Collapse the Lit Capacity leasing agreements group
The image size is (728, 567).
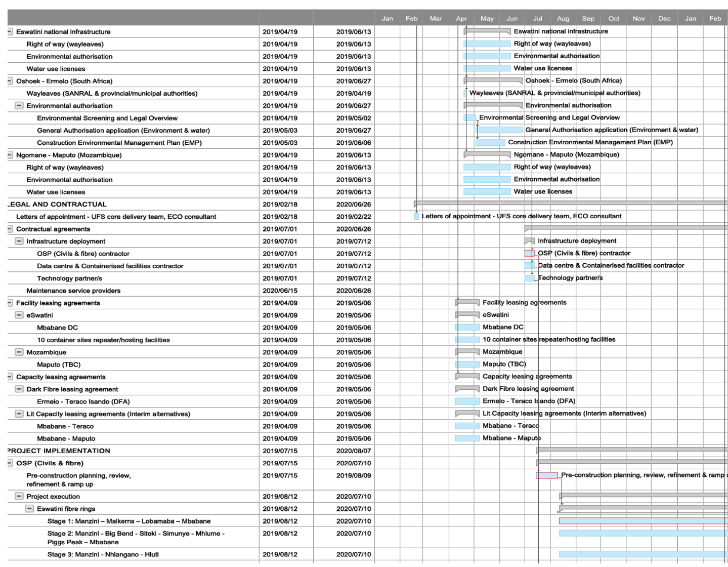(19, 414)
